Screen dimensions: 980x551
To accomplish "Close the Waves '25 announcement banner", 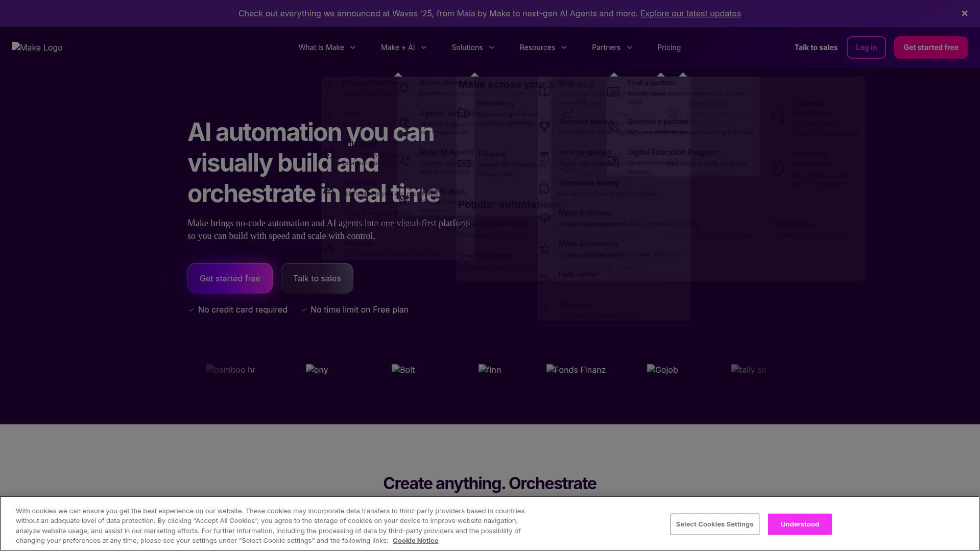I will (964, 13).
